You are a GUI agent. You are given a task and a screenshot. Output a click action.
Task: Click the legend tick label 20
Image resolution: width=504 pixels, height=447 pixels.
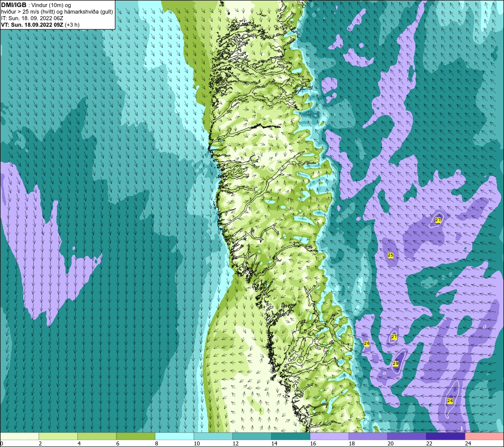[x=391, y=443]
